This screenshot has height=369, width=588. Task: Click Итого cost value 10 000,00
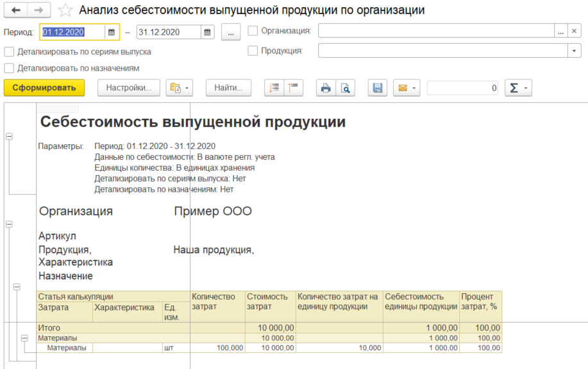click(x=271, y=328)
